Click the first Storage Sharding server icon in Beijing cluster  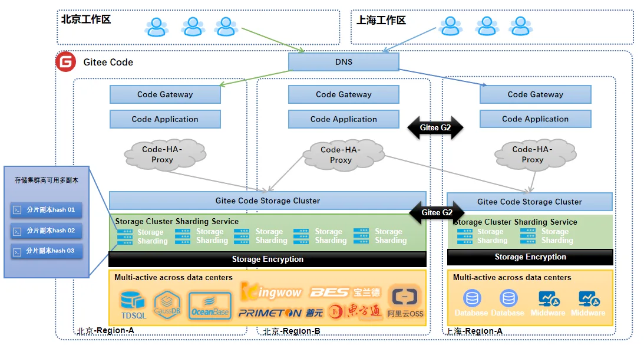click(x=125, y=237)
